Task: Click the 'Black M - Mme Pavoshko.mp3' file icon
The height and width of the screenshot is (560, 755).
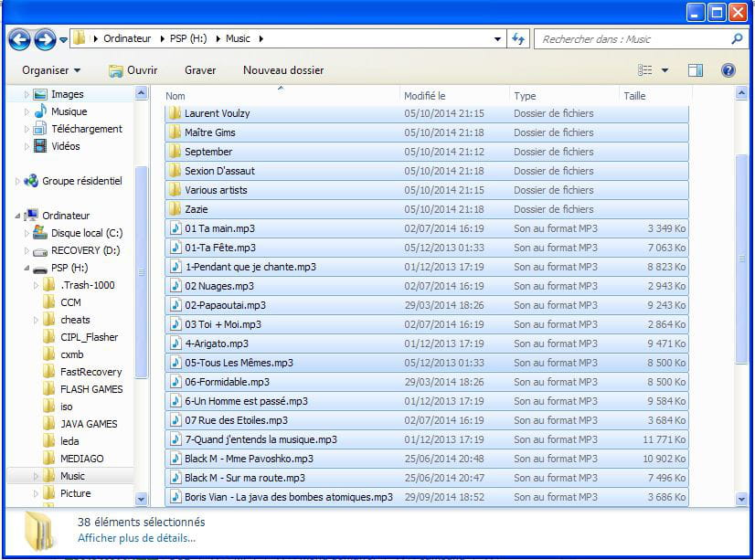Action: tap(175, 459)
